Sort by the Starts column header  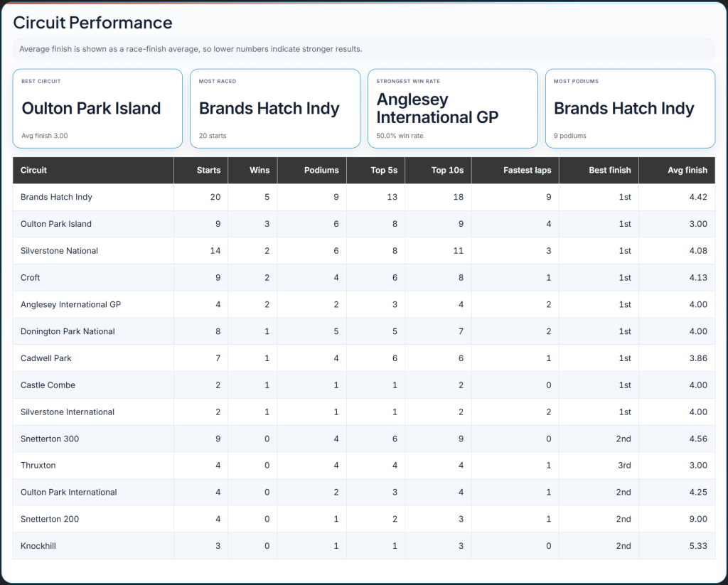point(208,171)
